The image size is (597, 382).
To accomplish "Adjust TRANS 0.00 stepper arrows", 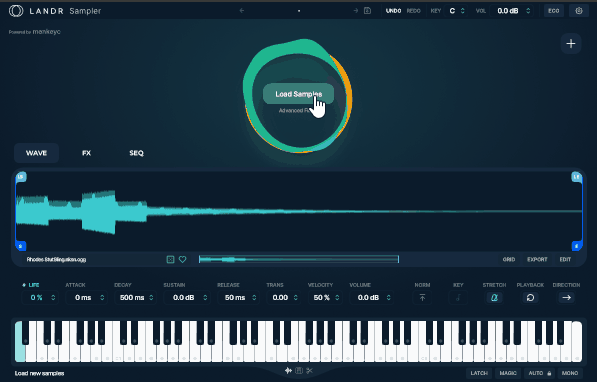I will coord(296,297).
